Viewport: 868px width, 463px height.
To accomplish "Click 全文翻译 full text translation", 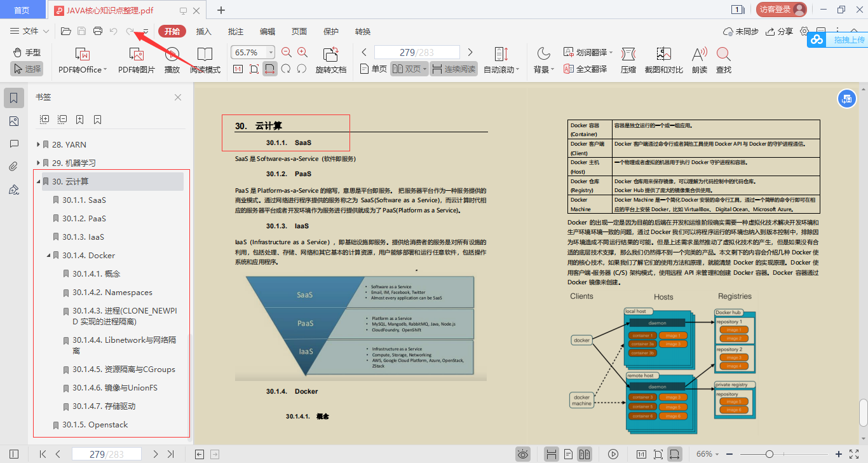I will (x=585, y=69).
